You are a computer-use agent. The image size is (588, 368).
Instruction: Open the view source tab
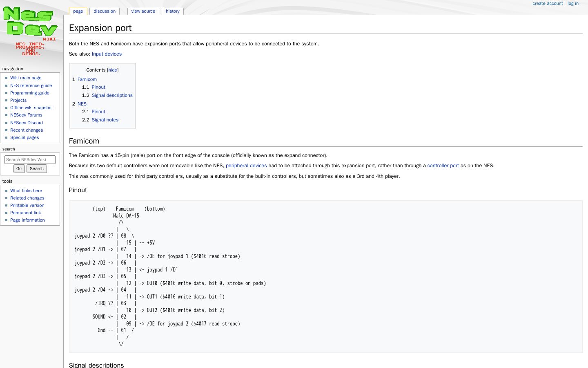143,11
